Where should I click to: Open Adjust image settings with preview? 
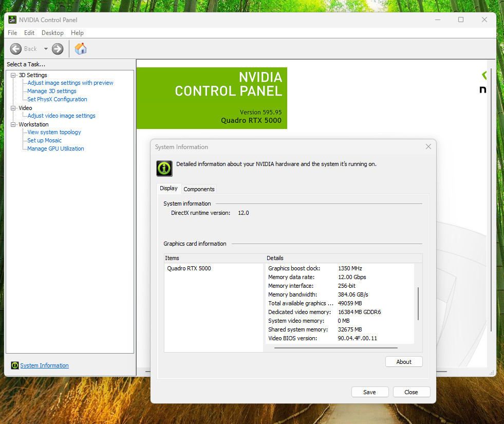coord(70,83)
